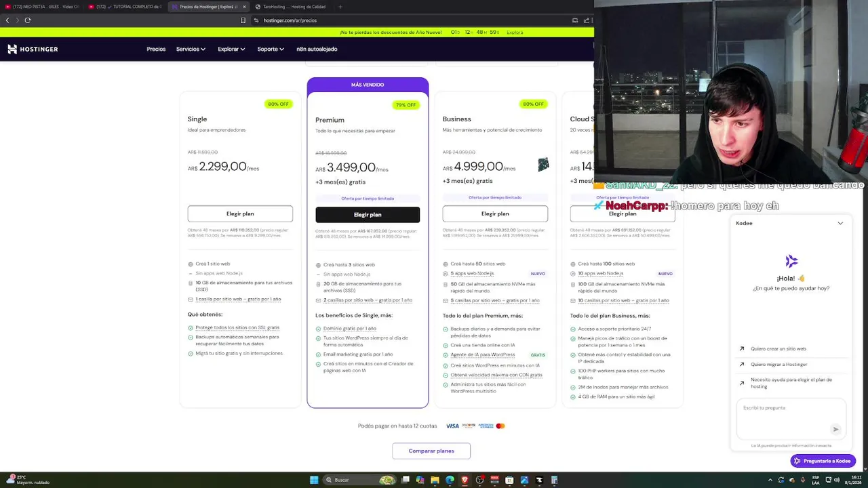Click the Kodee sparkle logo
Screen dimensions: 868x488
(x=791, y=261)
